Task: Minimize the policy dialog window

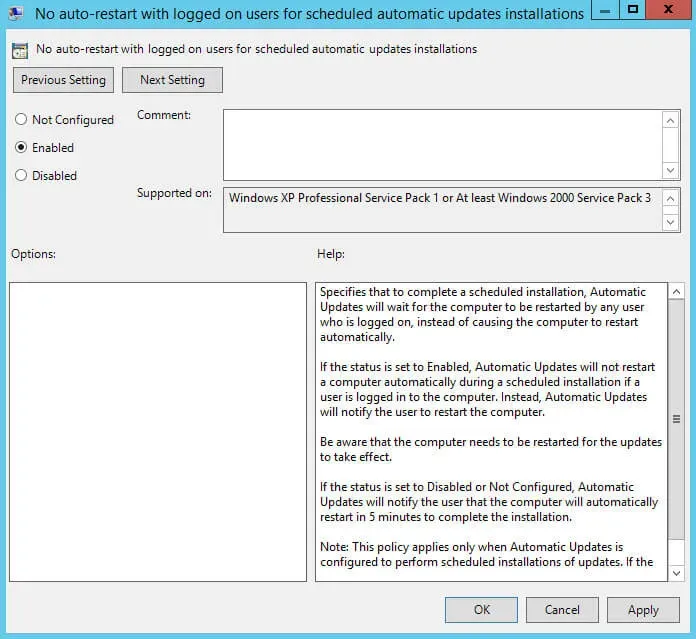Action: pyautogui.click(x=605, y=10)
